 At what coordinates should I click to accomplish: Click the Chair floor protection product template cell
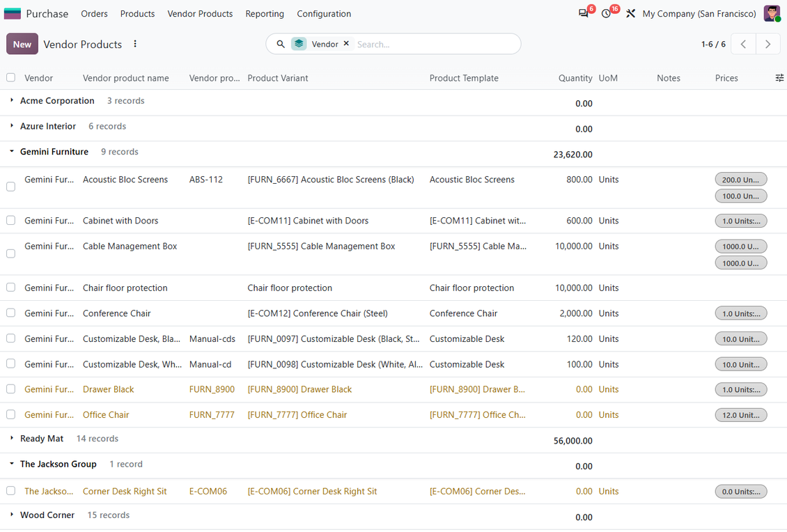point(472,288)
